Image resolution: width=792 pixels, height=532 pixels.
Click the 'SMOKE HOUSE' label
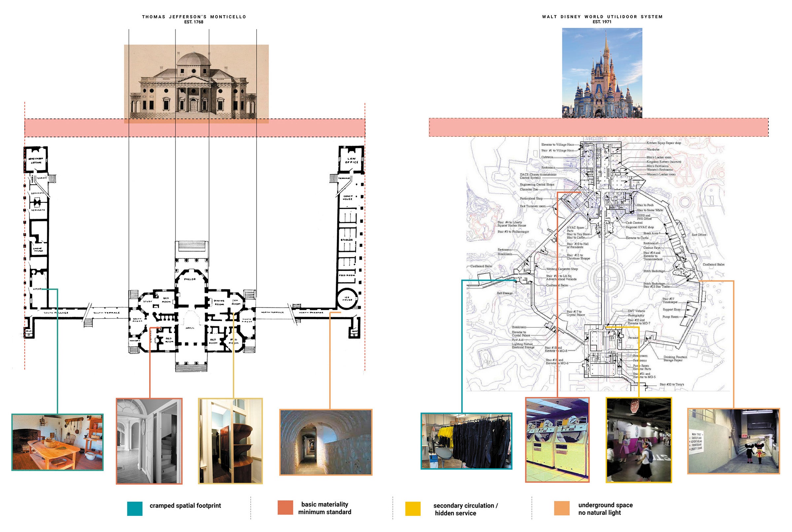(x=38, y=249)
